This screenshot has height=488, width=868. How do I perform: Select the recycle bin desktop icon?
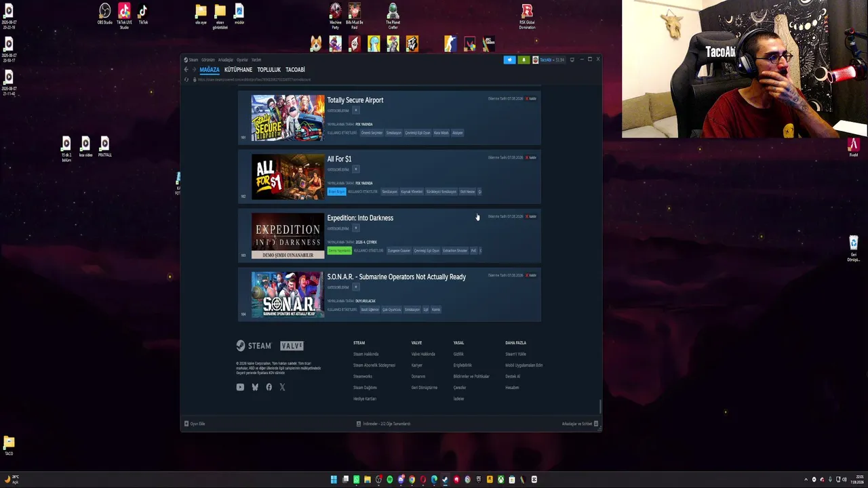[x=854, y=248]
